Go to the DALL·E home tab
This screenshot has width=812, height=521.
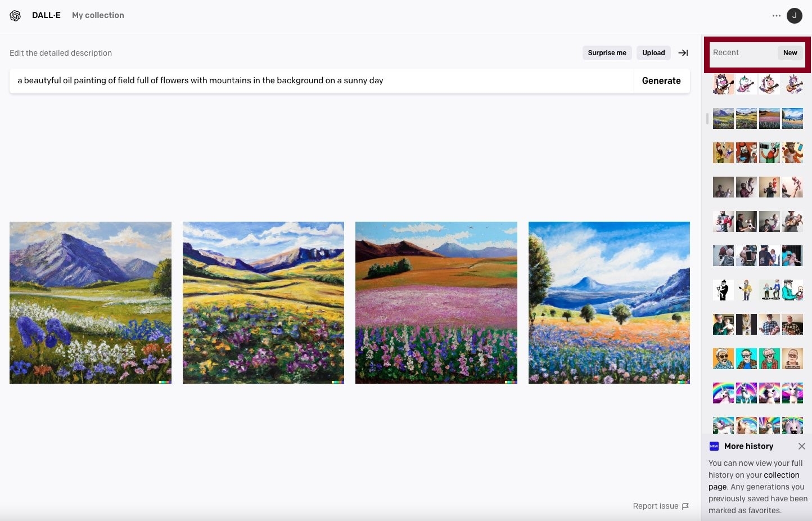pyautogui.click(x=46, y=15)
